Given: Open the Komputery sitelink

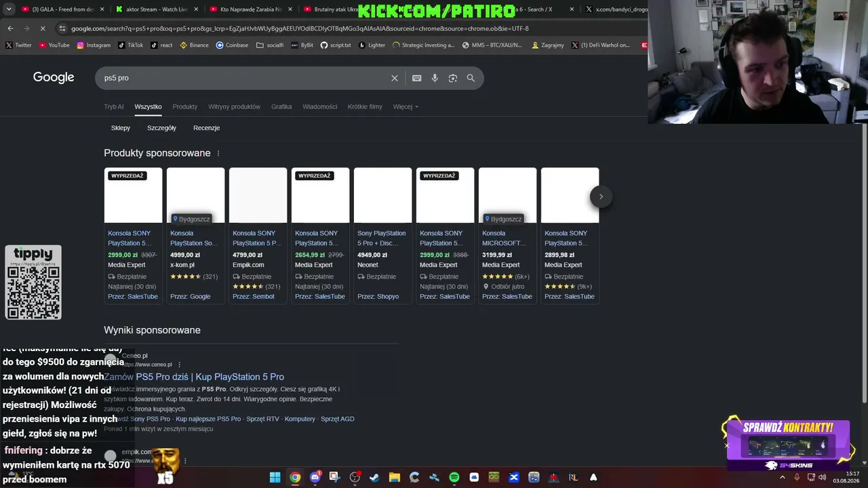Looking at the screenshot, I should pyautogui.click(x=300, y=419).
